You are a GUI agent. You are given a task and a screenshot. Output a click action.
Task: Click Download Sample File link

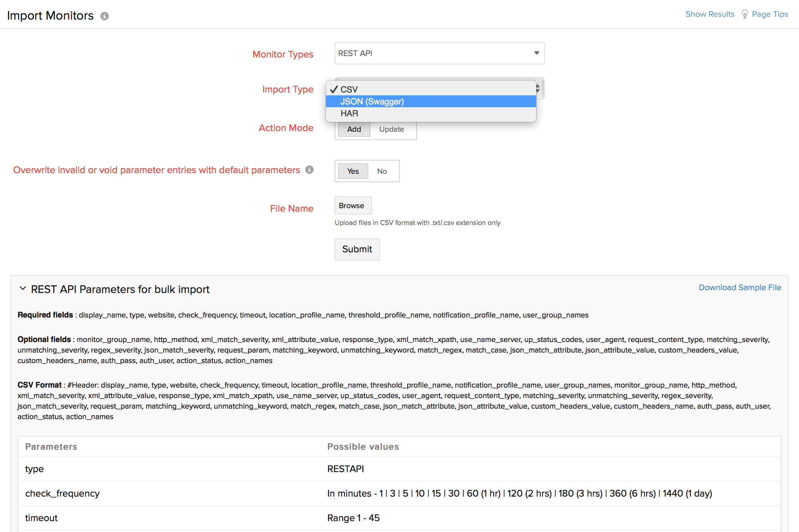click(739, 288)
